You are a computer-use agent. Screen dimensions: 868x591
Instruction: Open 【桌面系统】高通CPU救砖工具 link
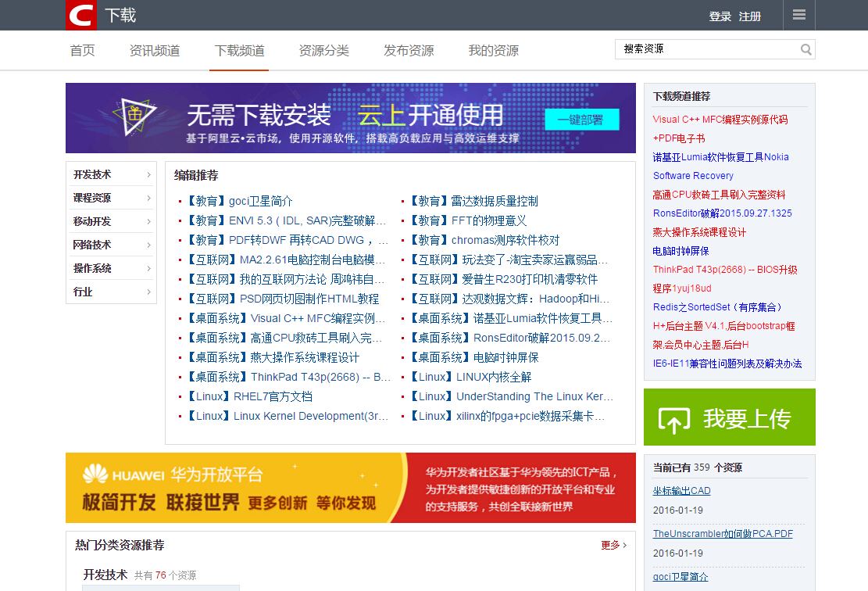click(x=284, y=338)
